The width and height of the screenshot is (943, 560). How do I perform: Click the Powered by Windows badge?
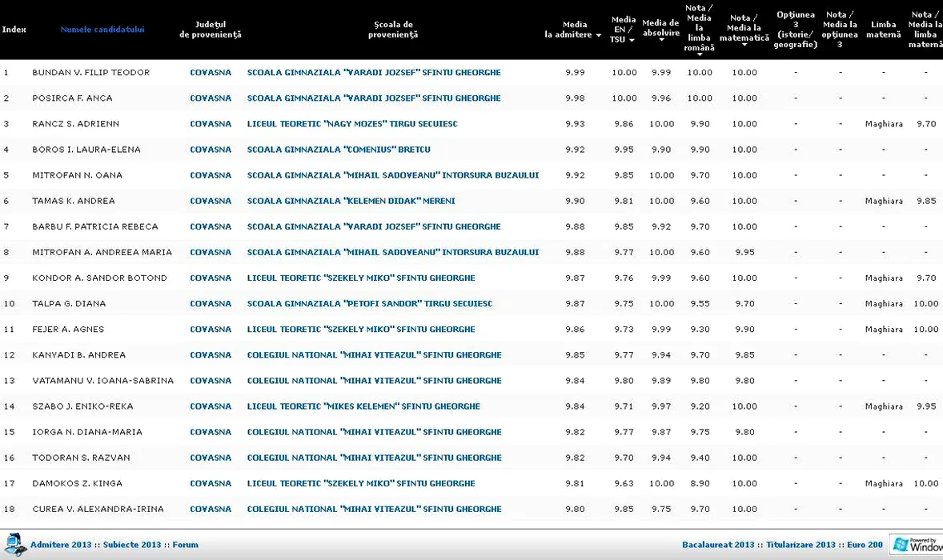click(917, 545)
